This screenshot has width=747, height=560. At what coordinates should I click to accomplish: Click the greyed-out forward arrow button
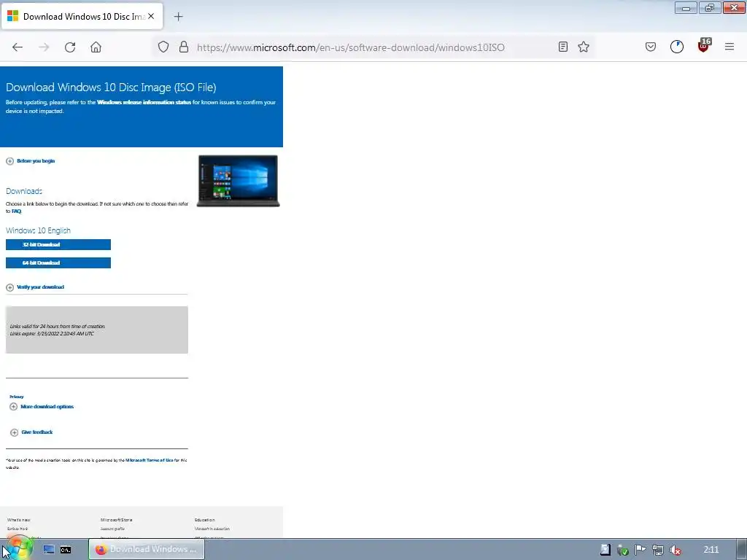(x=44, y=47)
